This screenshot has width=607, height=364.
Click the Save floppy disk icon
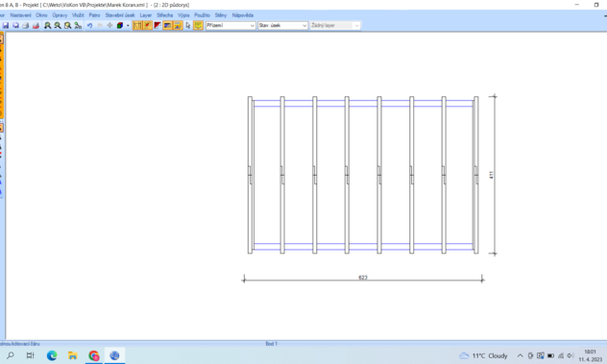click(x=6, y=26)
